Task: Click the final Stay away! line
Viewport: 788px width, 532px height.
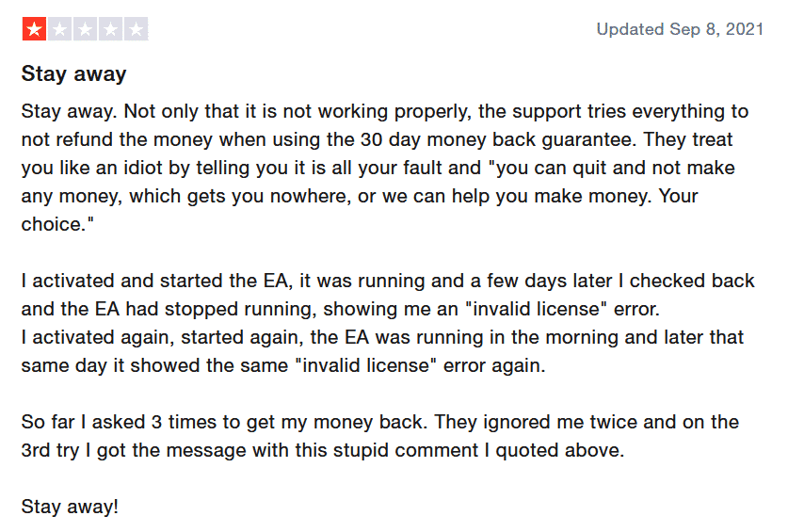Action: (x=70, y=507)
